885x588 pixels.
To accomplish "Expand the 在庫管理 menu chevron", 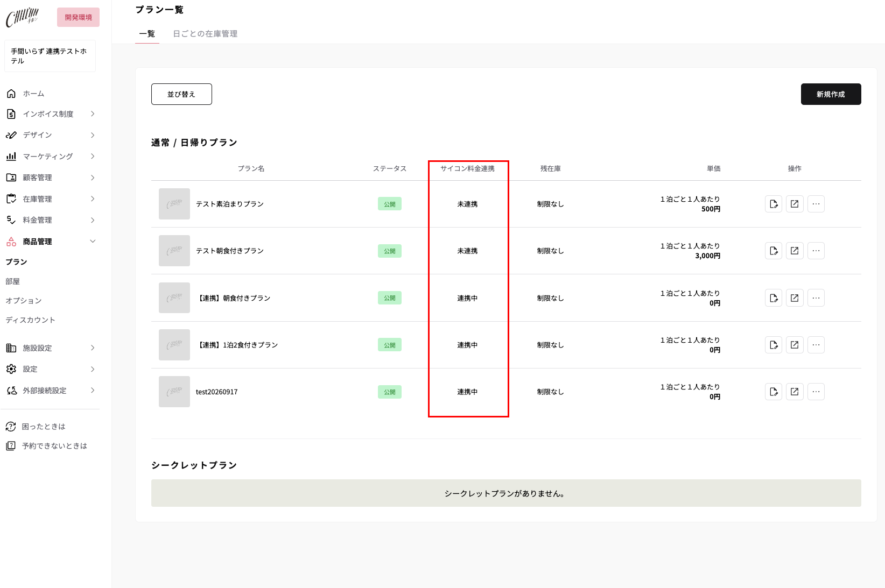I will [x=93, y=199].
